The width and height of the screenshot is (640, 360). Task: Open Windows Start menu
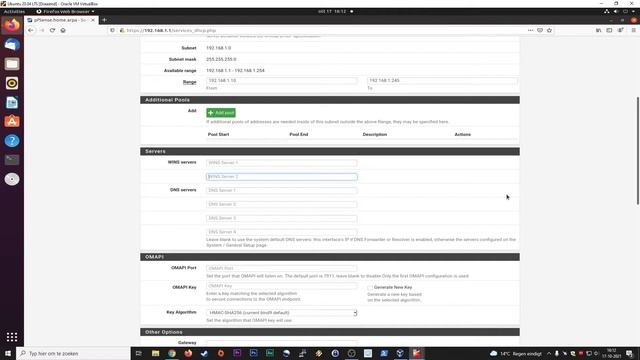pos(8,353)
